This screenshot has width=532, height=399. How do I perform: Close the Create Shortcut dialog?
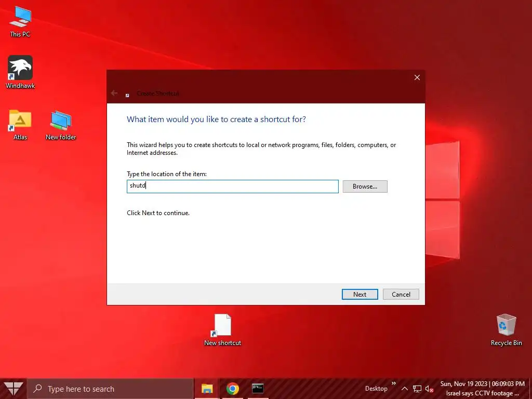point(417,77)
